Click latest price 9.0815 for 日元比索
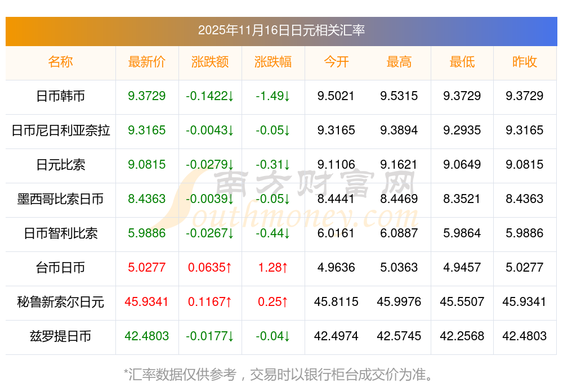This screenshot has height=392, width=563. point(146,165)
